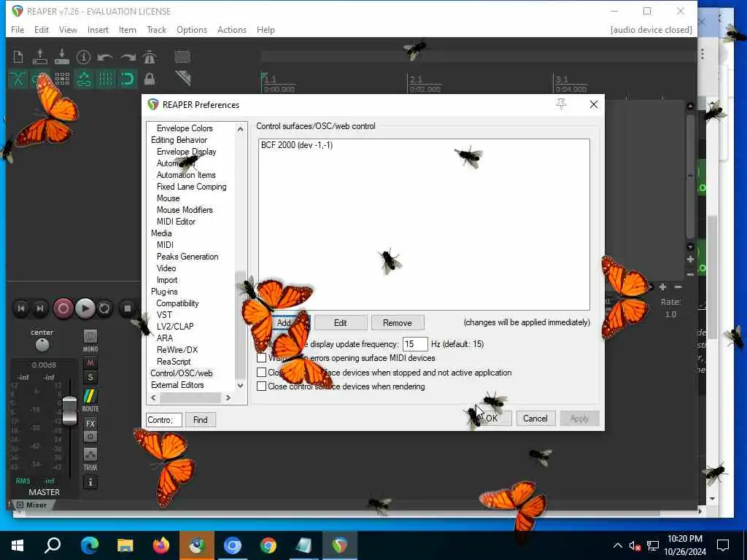
Task: Click the Stop transport button
Action: [x=127, y=308]
